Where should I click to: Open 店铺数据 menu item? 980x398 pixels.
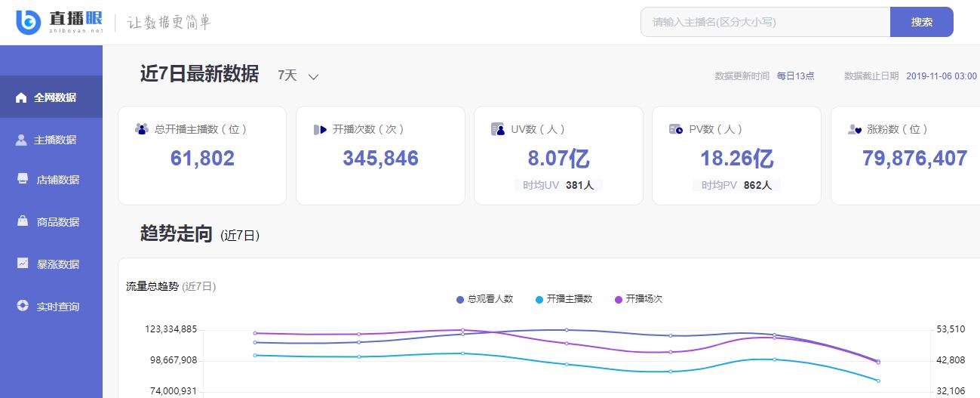[x=51, y=180]
